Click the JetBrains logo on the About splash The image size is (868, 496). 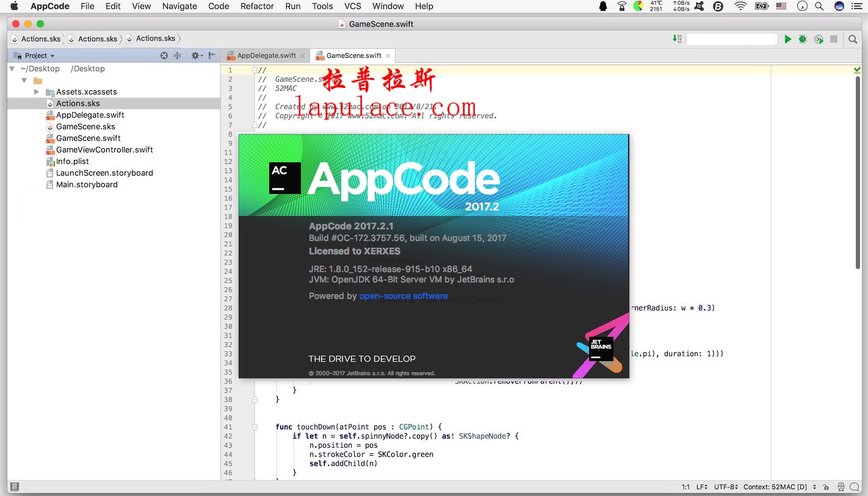[601, 349]
